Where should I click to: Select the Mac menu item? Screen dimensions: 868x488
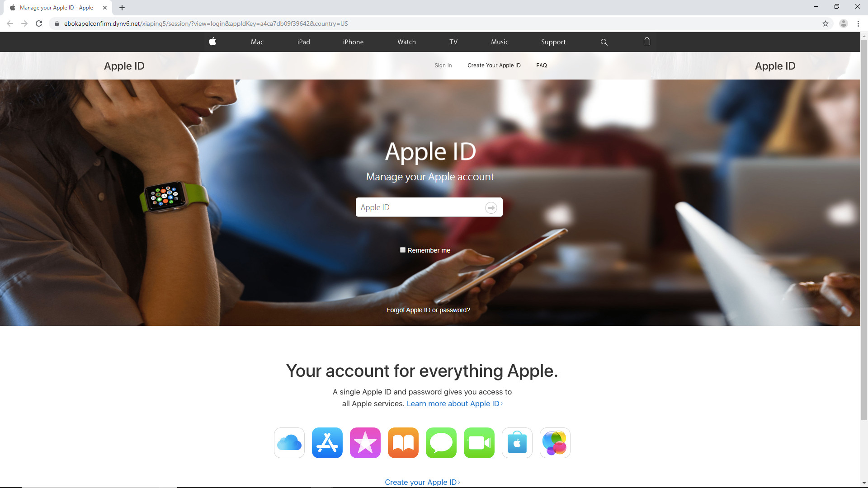tap(256, 42)
